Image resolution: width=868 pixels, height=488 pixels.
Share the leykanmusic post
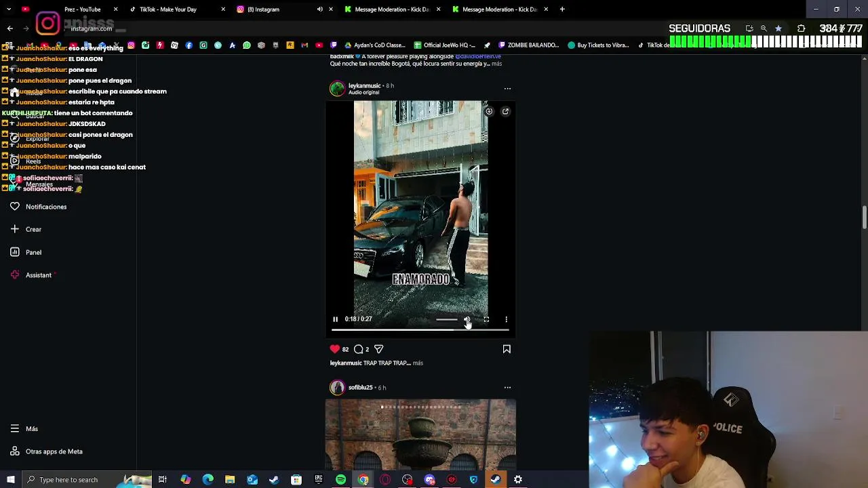pos(378,349)
